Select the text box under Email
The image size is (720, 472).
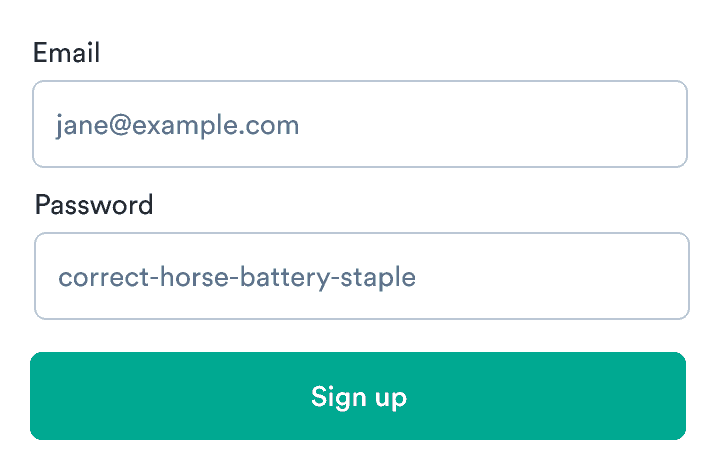(x=360, y=124)
